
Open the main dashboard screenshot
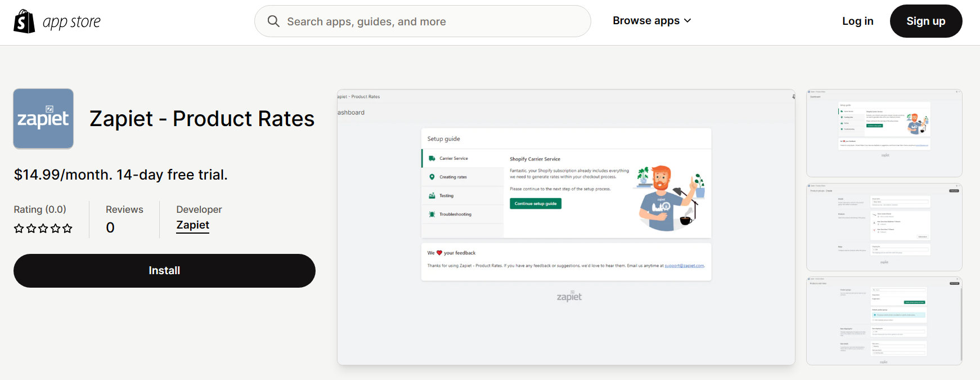(566, 227)
